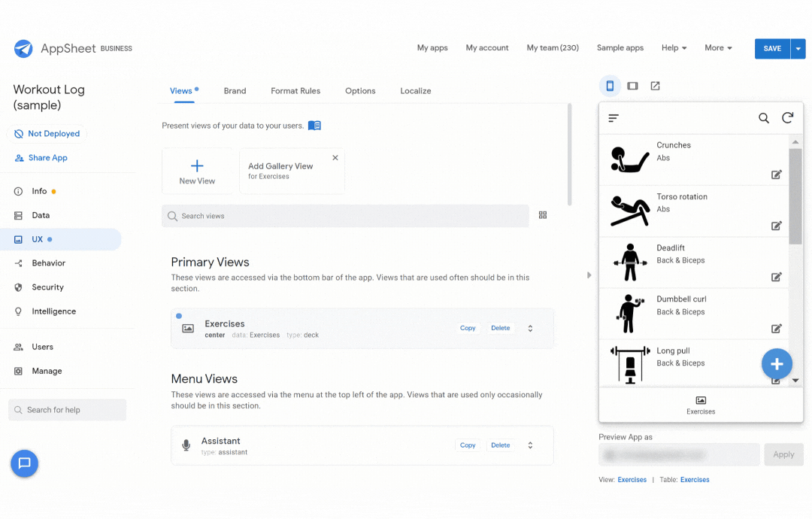812x519 pixels.
Task: Edit the Dumbbell curl exercise entry
Action: pos(776,329)
